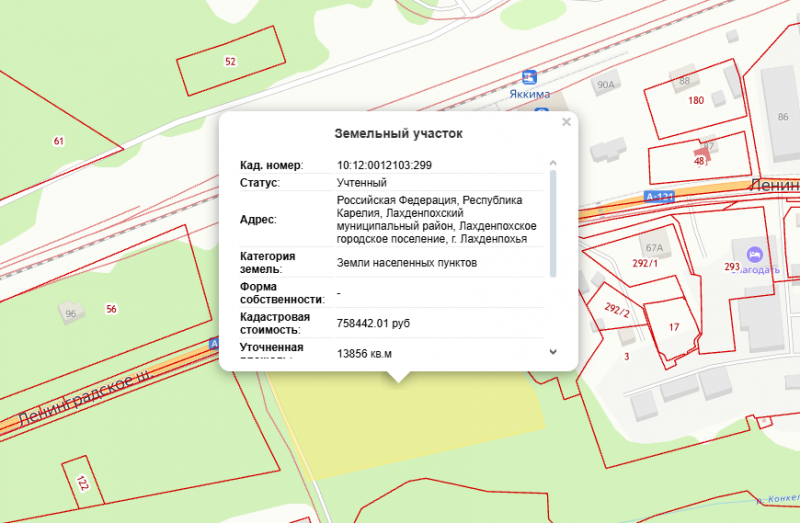Click cadastral value 758442.01 руб
800x523 pixels.
tap(373, 323)
